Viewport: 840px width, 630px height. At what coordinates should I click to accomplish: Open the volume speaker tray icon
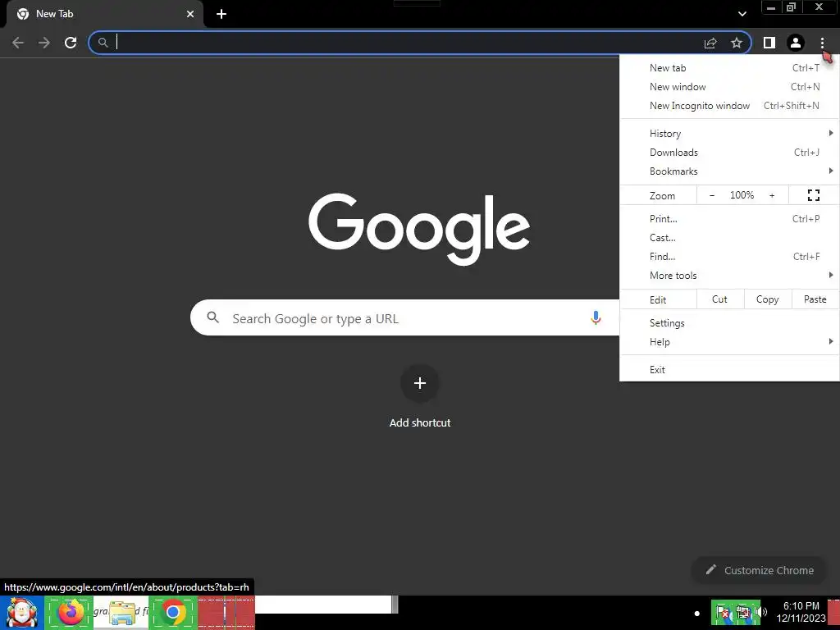coord(762,612)
